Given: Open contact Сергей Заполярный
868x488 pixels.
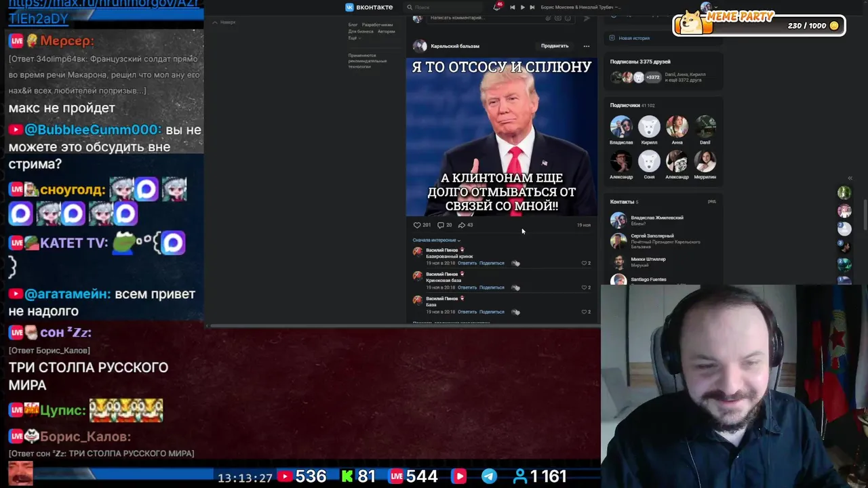Looking at the screenshot, I should [x=652, y=236].
